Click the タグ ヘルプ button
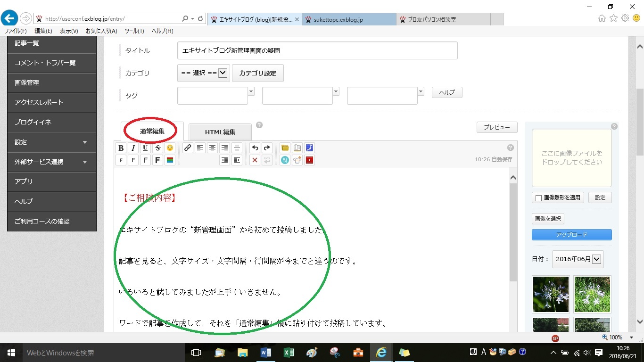 447,92
